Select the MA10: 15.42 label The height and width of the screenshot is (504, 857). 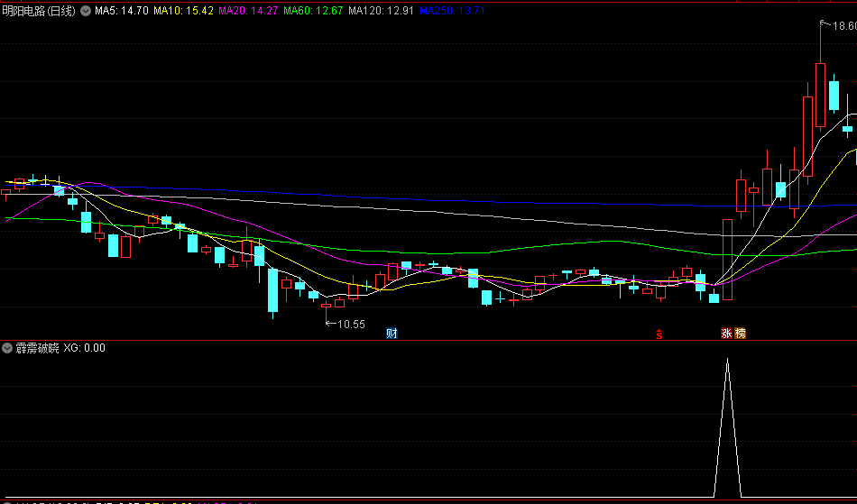[184, 11]
